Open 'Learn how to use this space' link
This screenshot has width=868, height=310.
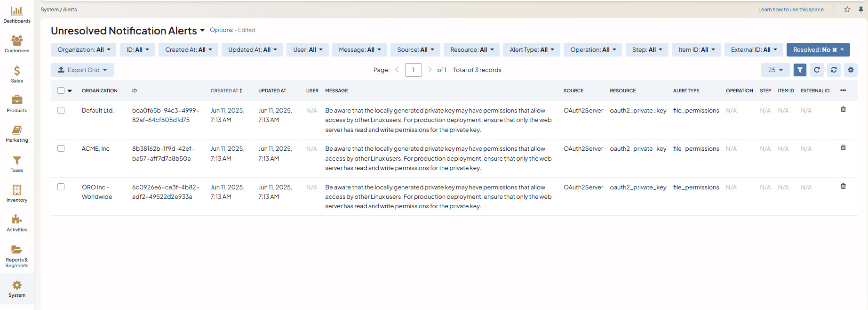pyautogui.click(x=790, y=9)
